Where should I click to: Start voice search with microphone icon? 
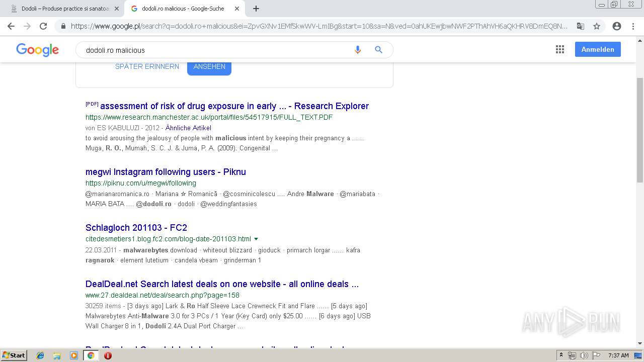pyautogui.click(x=358, y=50)
